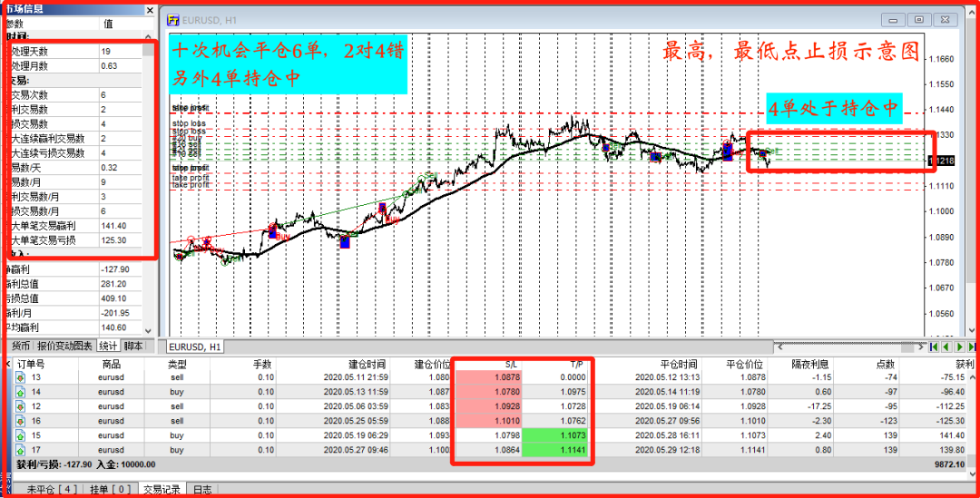The width and height of the screenshot is (980, 498).
Task: Click the green left arrow for previous chart tab
Action: pyautogui.click(x=946, y=347)
